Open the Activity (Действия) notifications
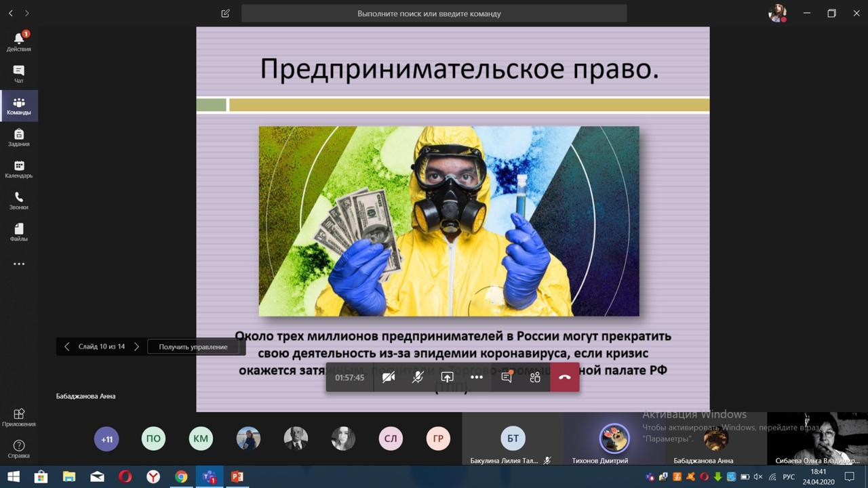This screenshot has height=488, width=868. click(x=19, y=42)
